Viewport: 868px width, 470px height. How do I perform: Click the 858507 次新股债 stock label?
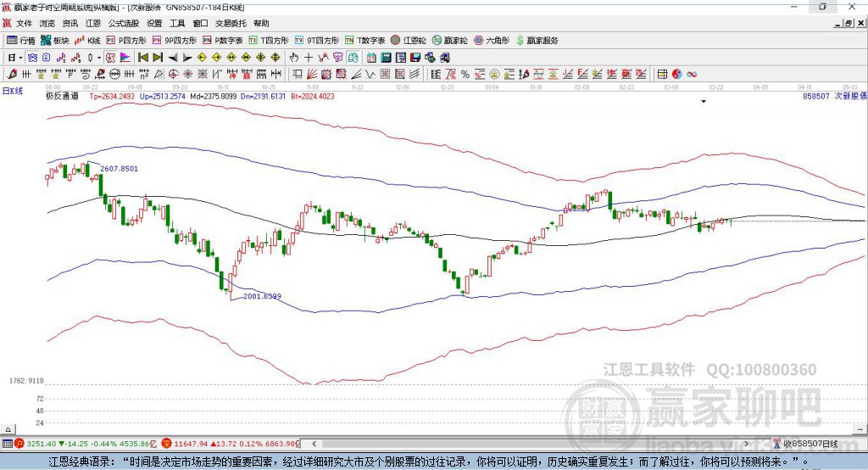[x=834, y=96]
